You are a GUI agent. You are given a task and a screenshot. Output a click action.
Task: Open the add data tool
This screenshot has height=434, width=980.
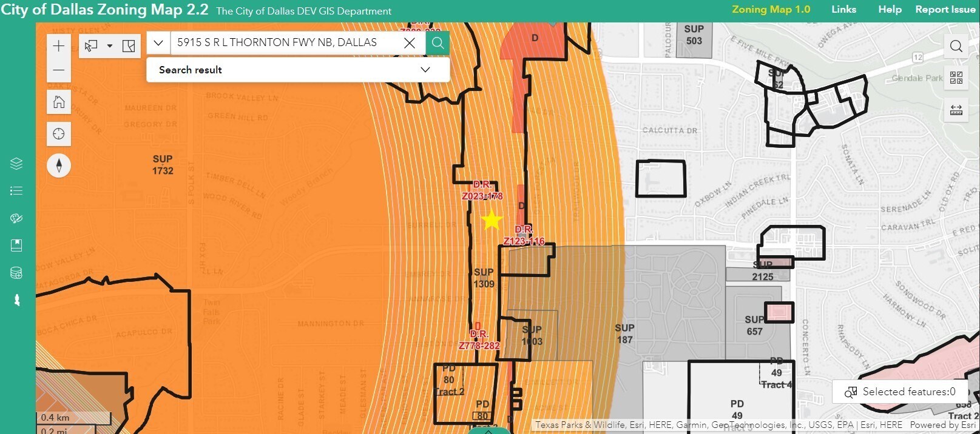tap(16, 273)
